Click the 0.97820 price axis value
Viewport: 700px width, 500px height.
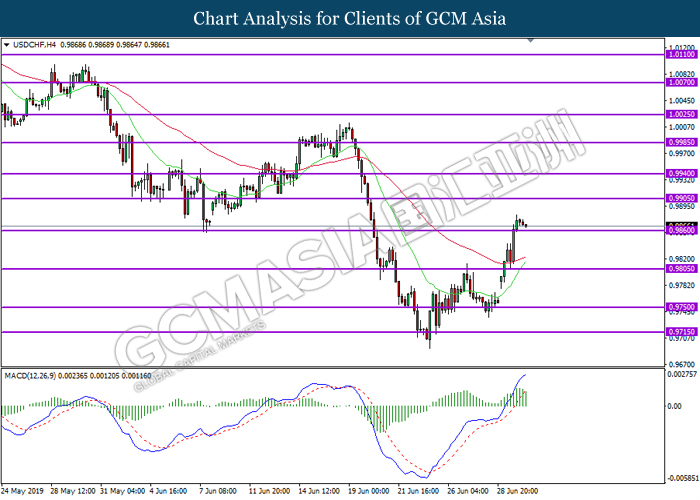pyautogui.click(x=682, y=285)
